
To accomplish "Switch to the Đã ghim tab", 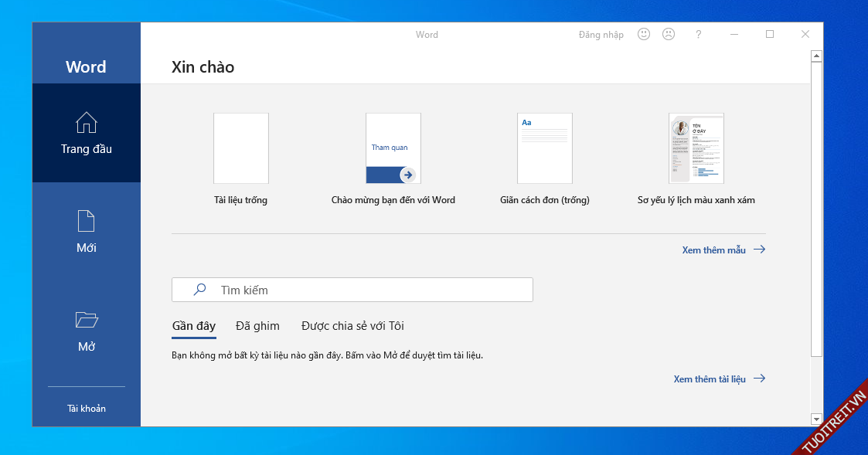I will [257, 326].
